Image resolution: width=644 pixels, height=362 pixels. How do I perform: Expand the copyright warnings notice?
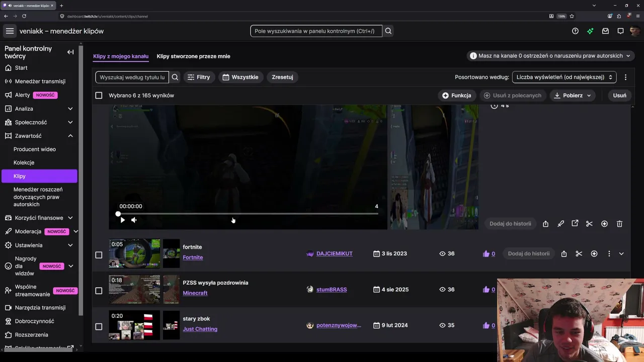(x=550, y=56)
